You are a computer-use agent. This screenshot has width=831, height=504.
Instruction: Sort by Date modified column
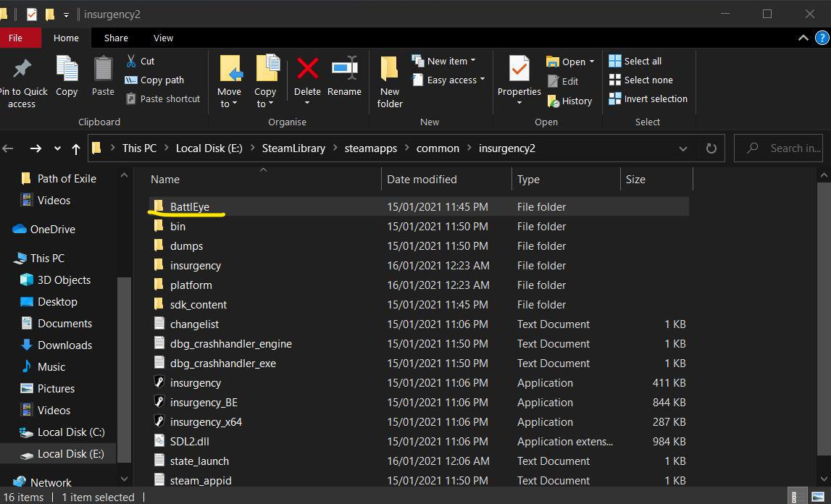pyautogui.click(x=422, y=180)
